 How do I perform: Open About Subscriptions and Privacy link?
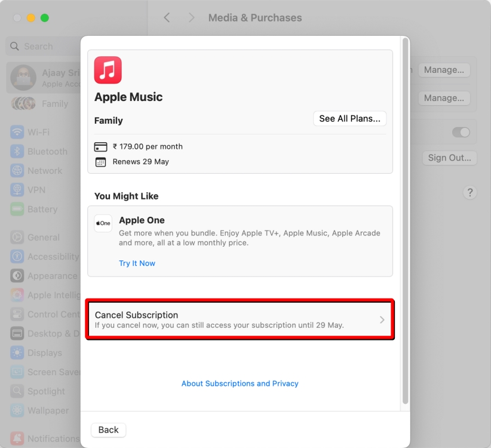tap(240, 383)
